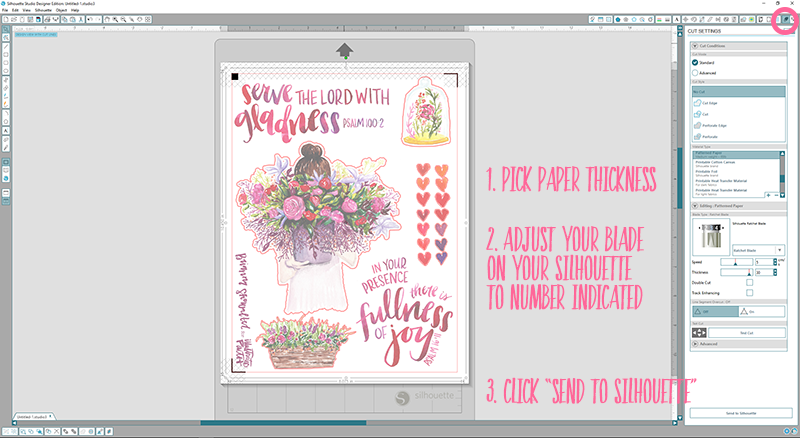
Task: Expand the Advanced section at panel bottom
Action: pyautogui.click(x=694, y=344)
